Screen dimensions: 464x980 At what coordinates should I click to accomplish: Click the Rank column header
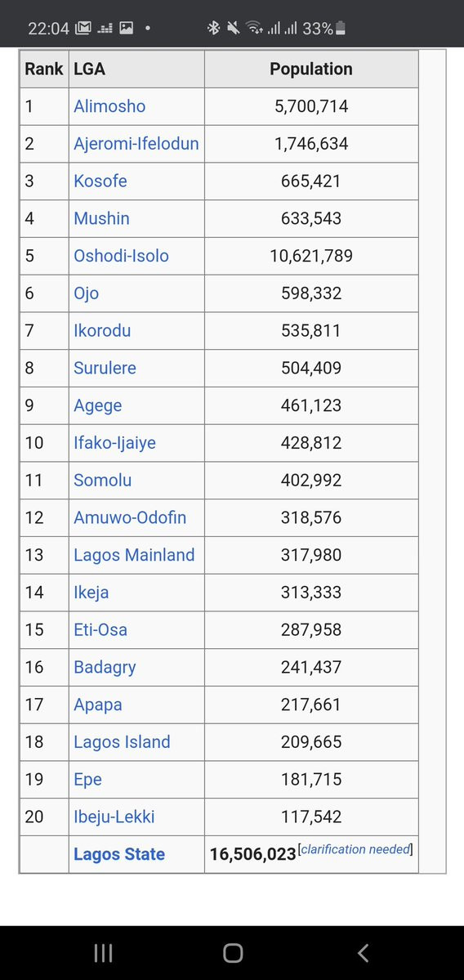pyautogui.click(x=44, y=69)
